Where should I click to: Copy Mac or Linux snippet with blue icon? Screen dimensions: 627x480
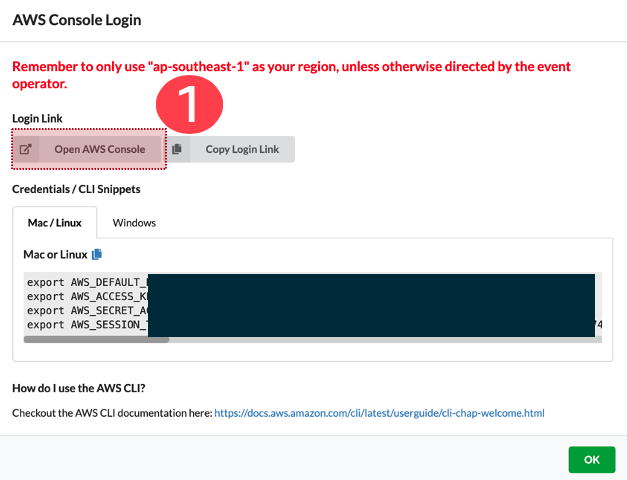(x=97, y=254)
